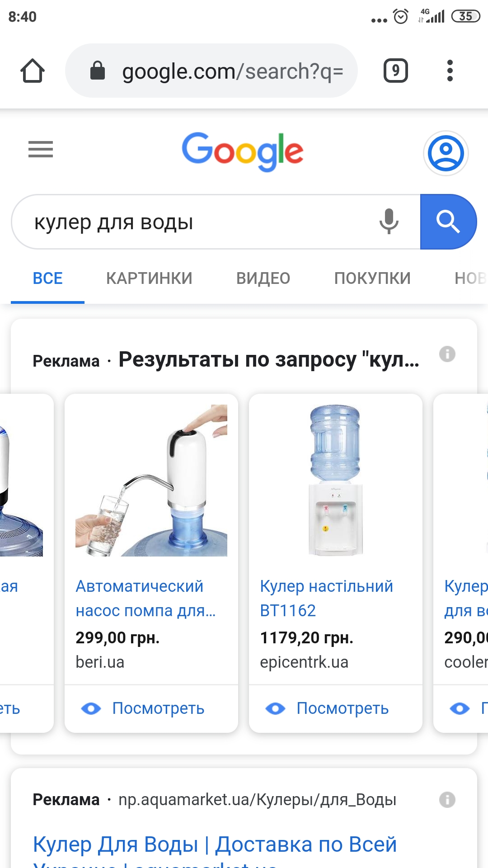Image resolution: width=488 pixels, height=868 pixels.
Task: Open the Автоматический насос помпа link
Action: 145,598
